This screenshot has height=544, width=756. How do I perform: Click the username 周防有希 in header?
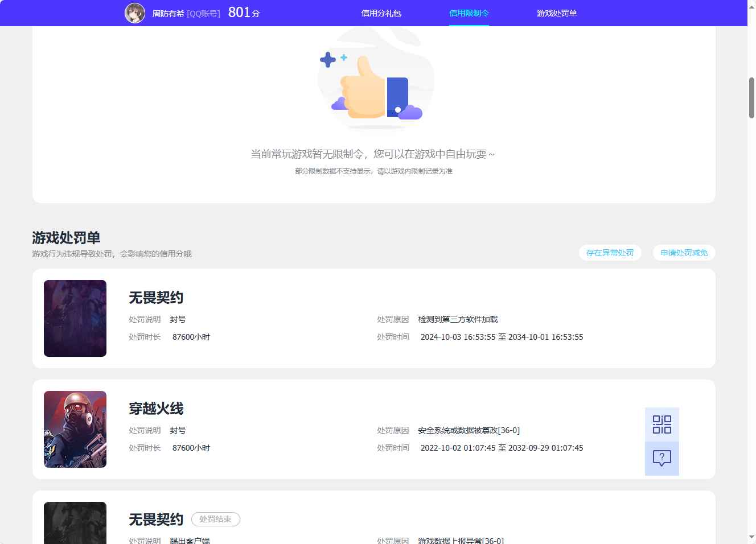(x=168, y=14)
